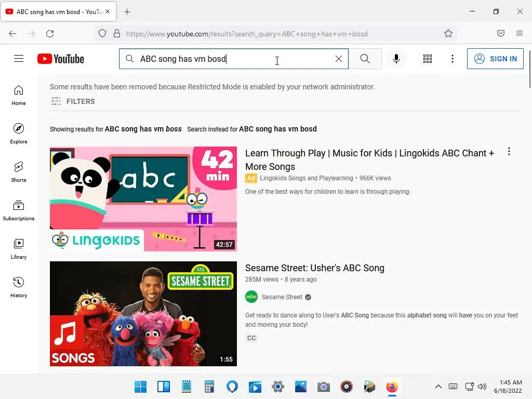Open Subscriptions in the sidebar
This screenshot has width=532, height=399.
click(x=19, y=210)
